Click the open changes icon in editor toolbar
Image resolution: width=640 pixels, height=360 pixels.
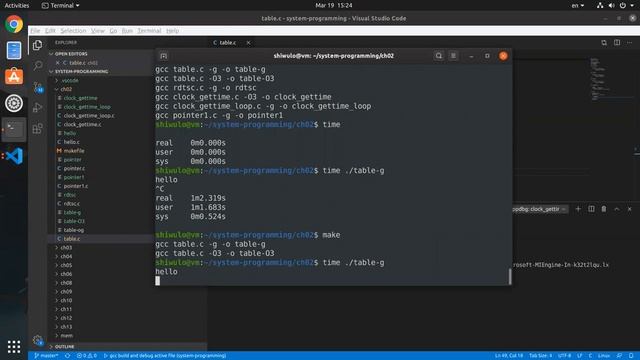tap(604, 42)
